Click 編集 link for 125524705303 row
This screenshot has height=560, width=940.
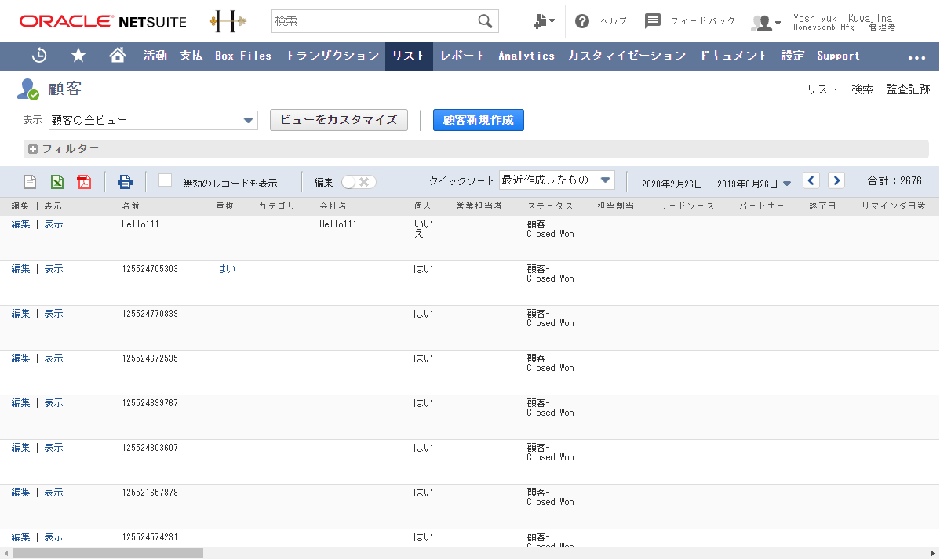(x=20, y=269)
